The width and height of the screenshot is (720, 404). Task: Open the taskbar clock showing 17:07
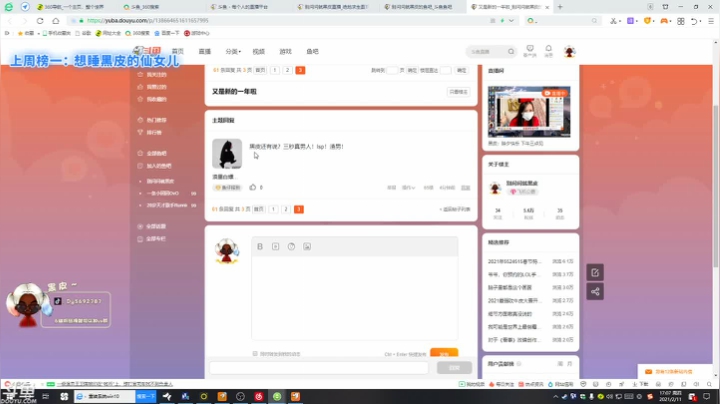(x=670, y=396)
